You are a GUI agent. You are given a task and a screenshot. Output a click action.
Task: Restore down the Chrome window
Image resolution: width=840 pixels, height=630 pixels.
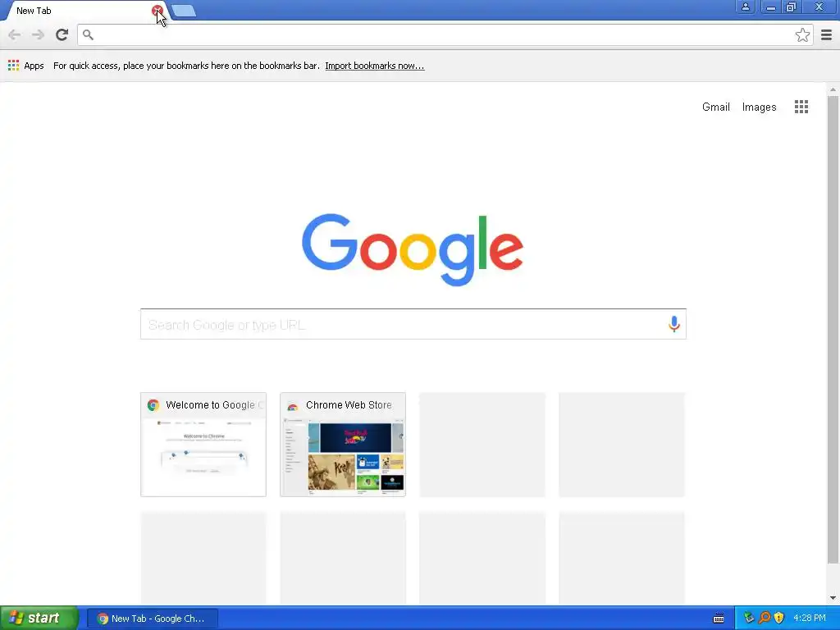pos(792,7)
